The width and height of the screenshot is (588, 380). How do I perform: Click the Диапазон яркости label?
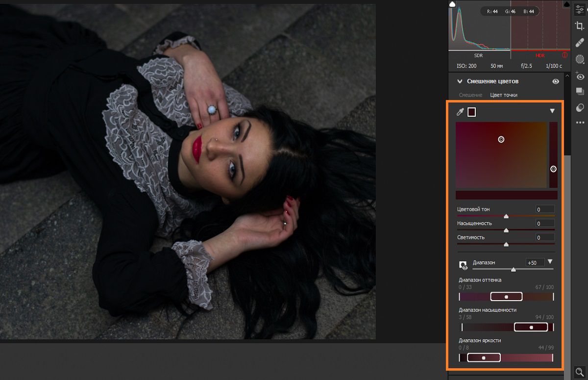pyautogui.click(x=480, y=340)
